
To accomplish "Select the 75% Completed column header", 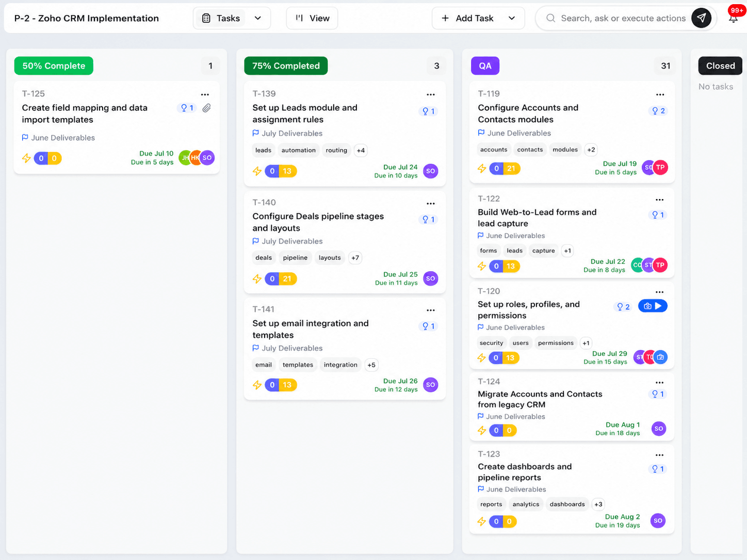I will (286, 65).
